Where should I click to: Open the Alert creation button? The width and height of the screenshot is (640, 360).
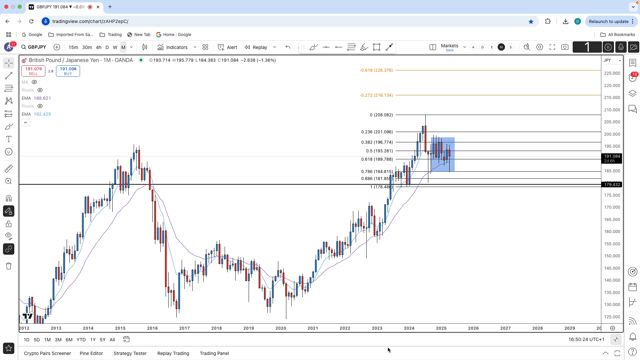point(227,47)
